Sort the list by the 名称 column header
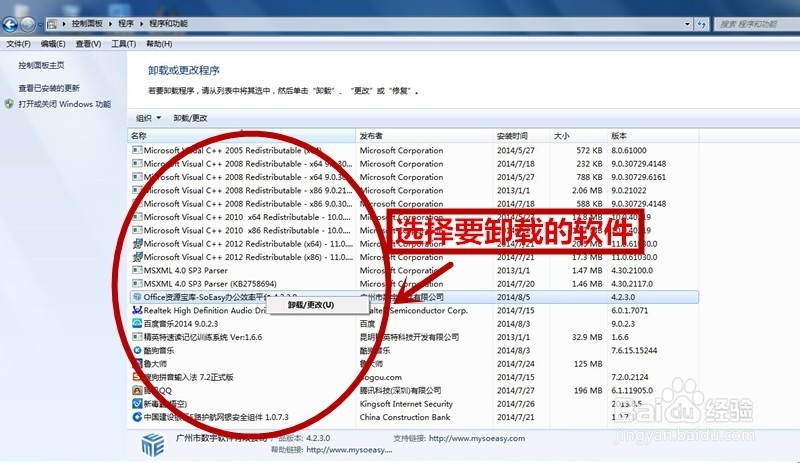Viewport: 800px width, 463px height. (241, 136)
